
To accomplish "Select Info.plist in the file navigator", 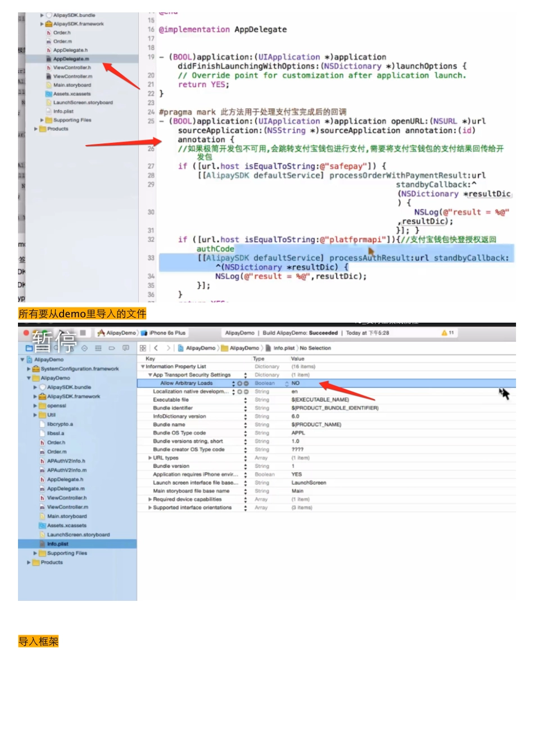I will [57, 544].
